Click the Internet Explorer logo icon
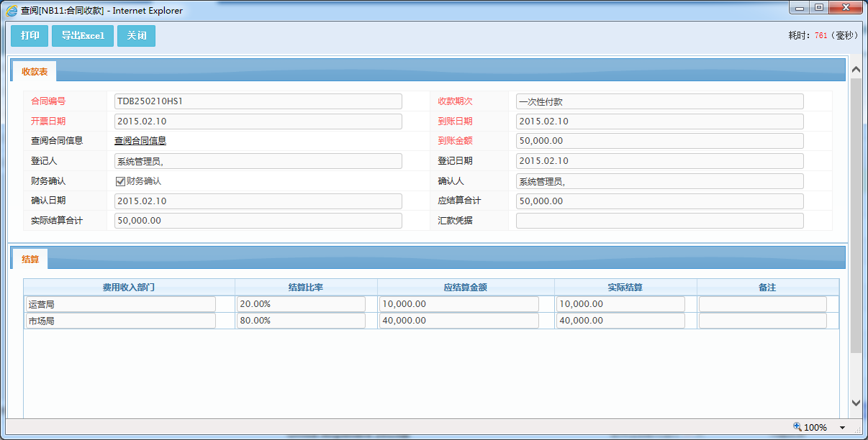Image resolution: width=868 pixels, height=440 pixels. (11, 11)
